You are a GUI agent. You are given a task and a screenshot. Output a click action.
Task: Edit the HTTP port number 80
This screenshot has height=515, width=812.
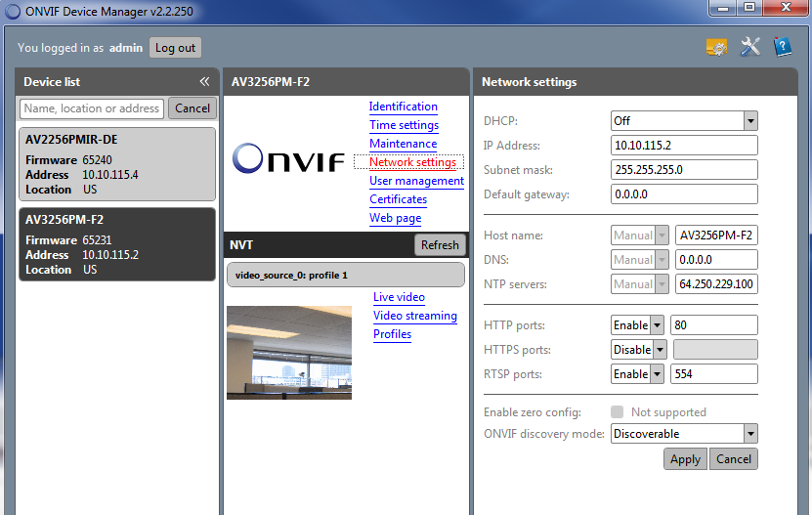(x=713, y=325)
